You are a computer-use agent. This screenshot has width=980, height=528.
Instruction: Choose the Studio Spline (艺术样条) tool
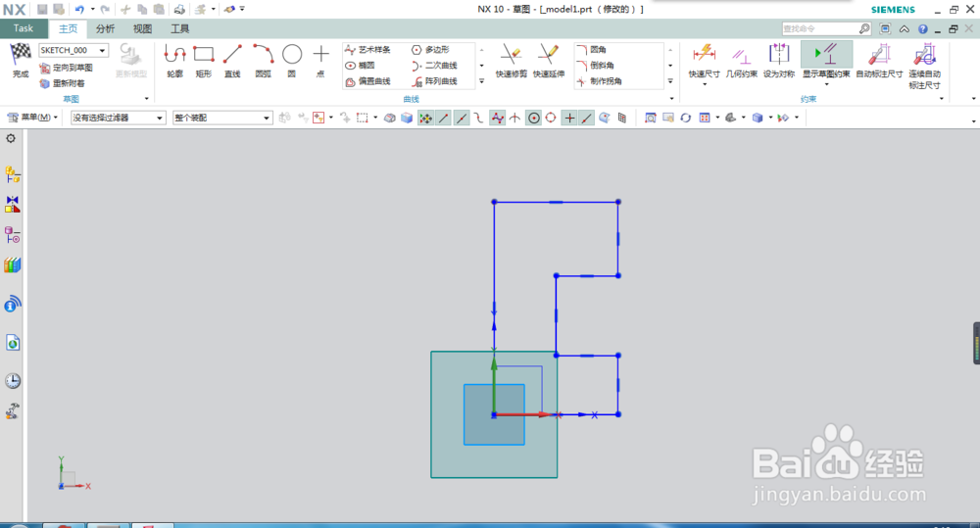click(x=368, y=49)
